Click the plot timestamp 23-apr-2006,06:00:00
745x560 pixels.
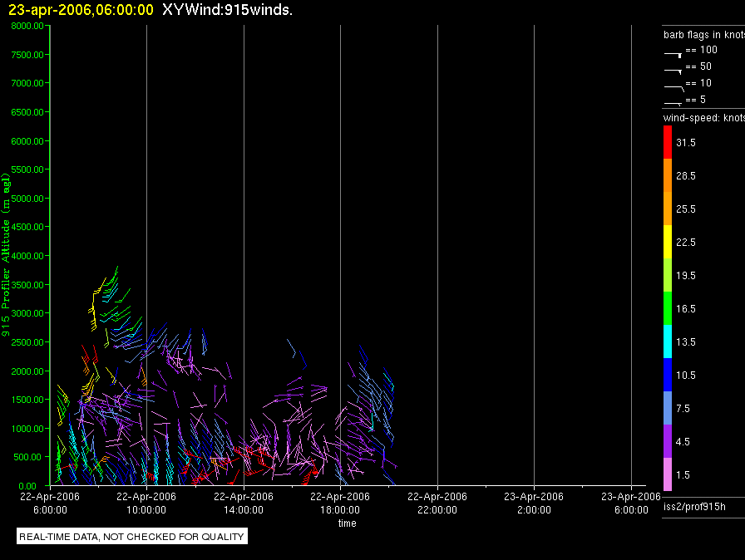tap(81, 10)
